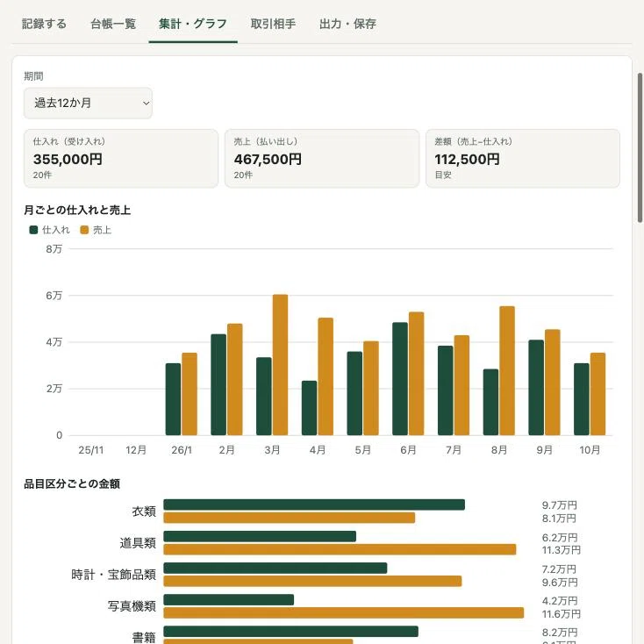Click the 9月 green purchase bar
The image size is (644, 644).
pos(536,387)
